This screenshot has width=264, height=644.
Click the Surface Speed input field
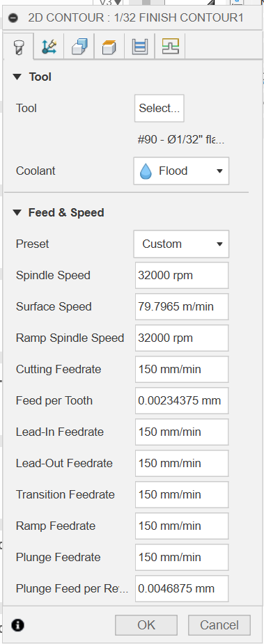tap(181, 307)
